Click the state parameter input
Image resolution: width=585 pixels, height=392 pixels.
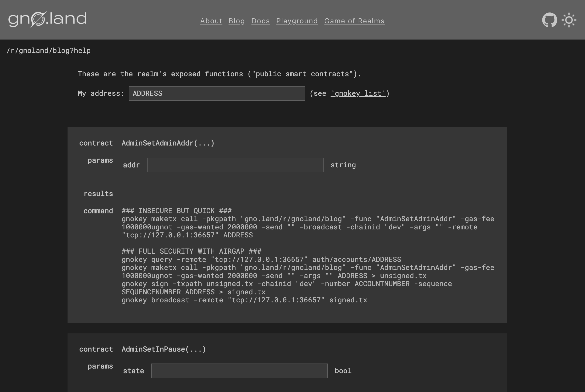pyautogui.click(x=239, y=371)
